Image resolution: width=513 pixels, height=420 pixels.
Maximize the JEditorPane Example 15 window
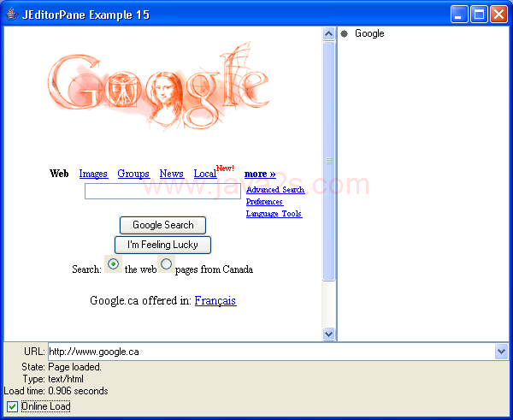480,15
